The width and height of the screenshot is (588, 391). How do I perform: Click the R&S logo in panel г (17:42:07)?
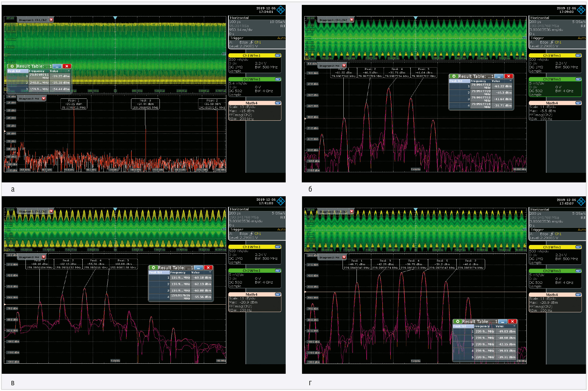click(x=581, y=202)
